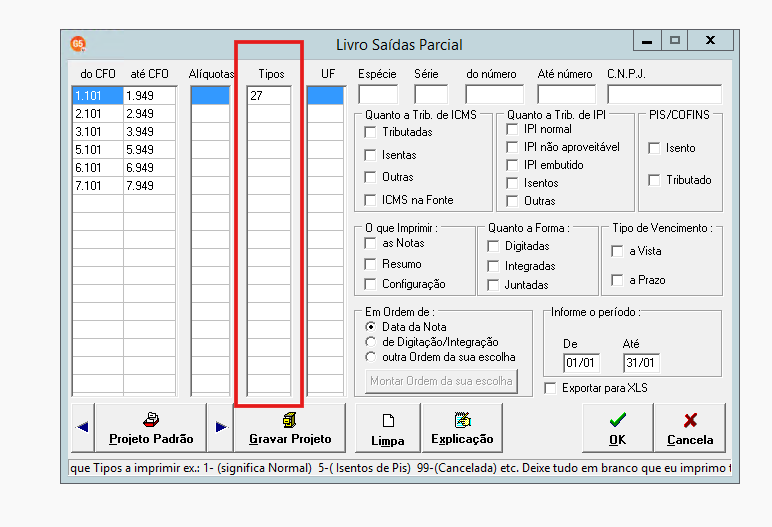This screenshot has width=772, height=527.
Task: Check the IPI embutido option
Action: pyautogui.click(x=512, y=165)
